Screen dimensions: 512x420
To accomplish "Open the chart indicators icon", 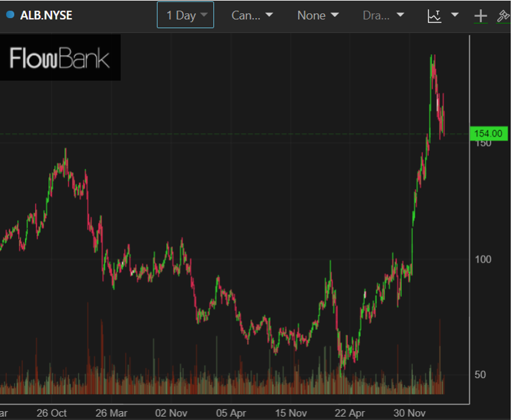I will click(x=434, y=16).
